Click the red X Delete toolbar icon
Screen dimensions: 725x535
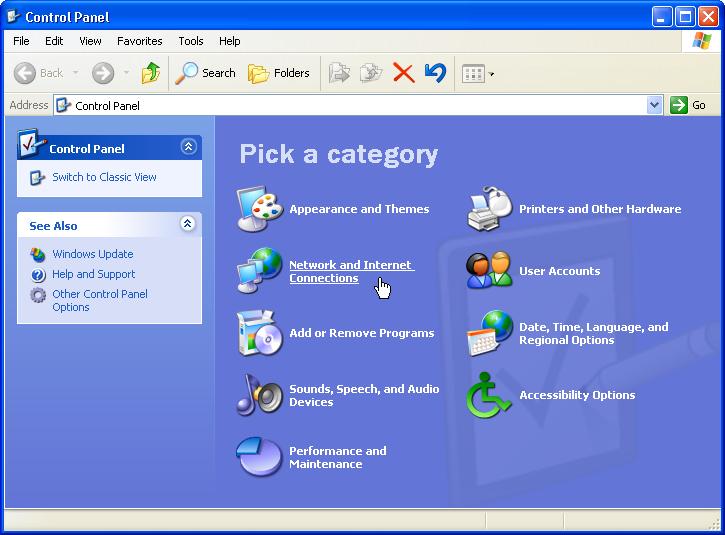pyautogui.click(x=403, y=73)
